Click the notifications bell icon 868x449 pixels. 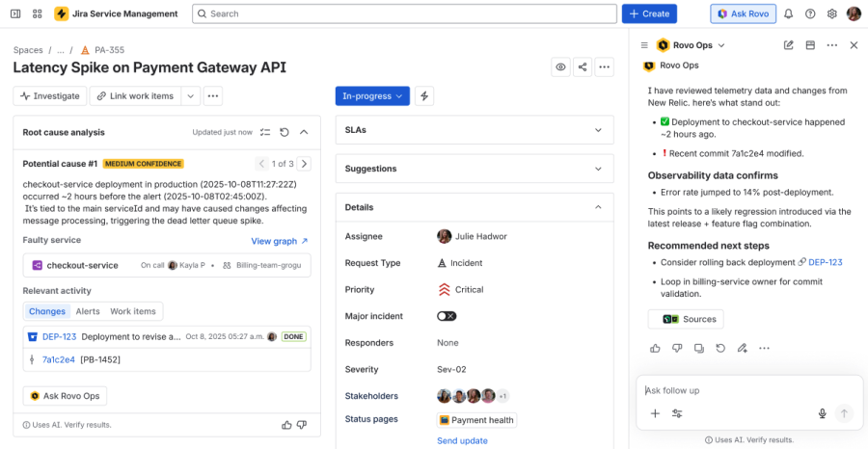pos(788,14)
